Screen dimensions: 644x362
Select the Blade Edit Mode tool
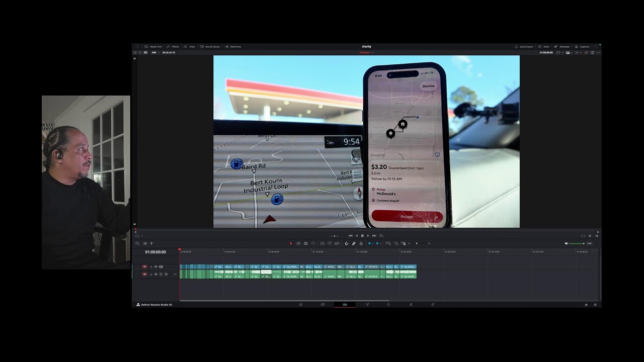click(x=313, y=243)
